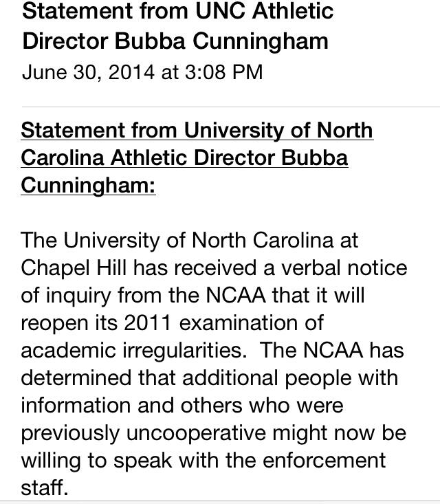Click the timestamp 'June 30, 2014 at 3:08 PM'
This screenshot has width=440, height=504.
[x=142, y=72]
